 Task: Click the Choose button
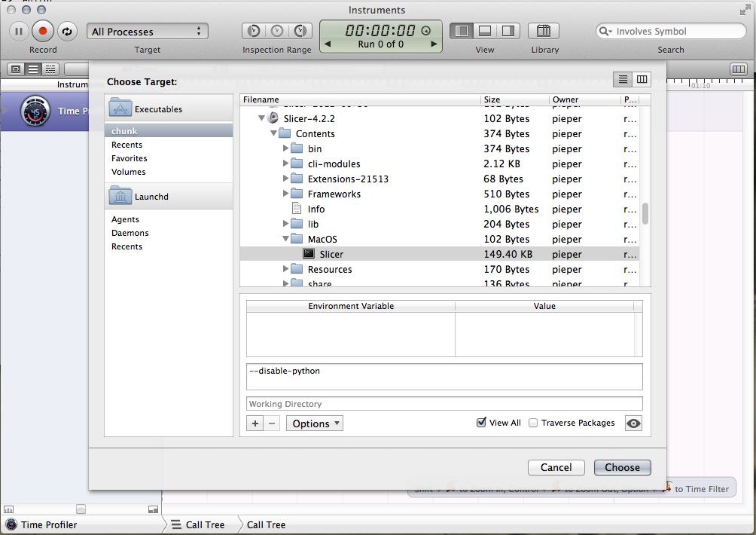tap(622, 467)
